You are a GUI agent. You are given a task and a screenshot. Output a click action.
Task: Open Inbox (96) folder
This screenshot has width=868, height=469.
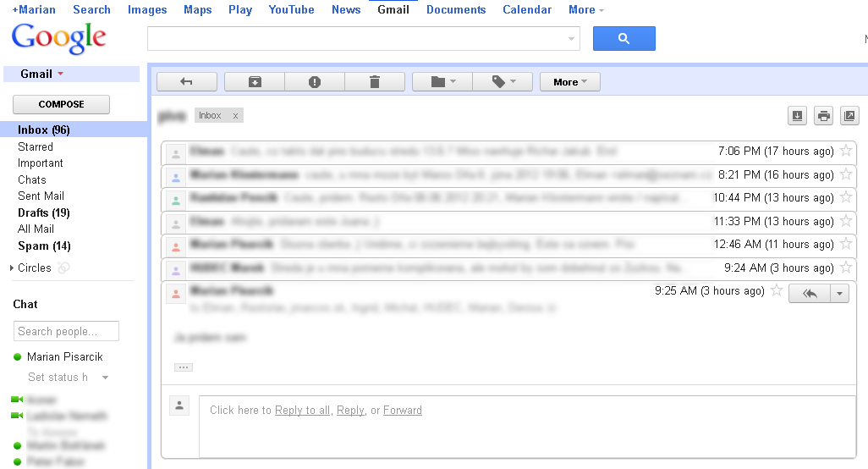tap(44, 130)
